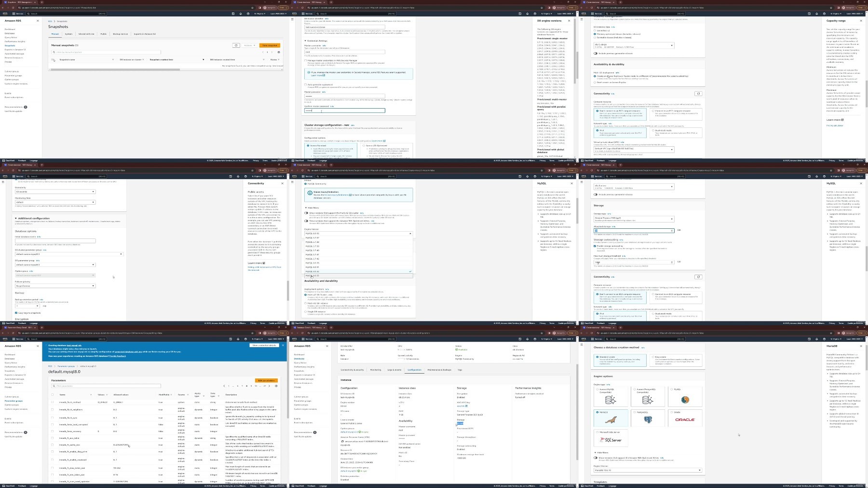Open Storage type General Purpose SSD dropdown
This screenshot has height=488, width=868.
634,219
